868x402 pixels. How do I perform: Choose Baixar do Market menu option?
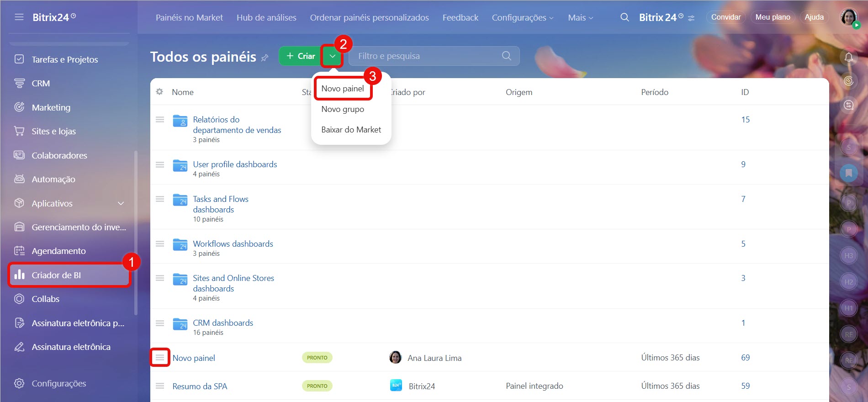(351, 130)
